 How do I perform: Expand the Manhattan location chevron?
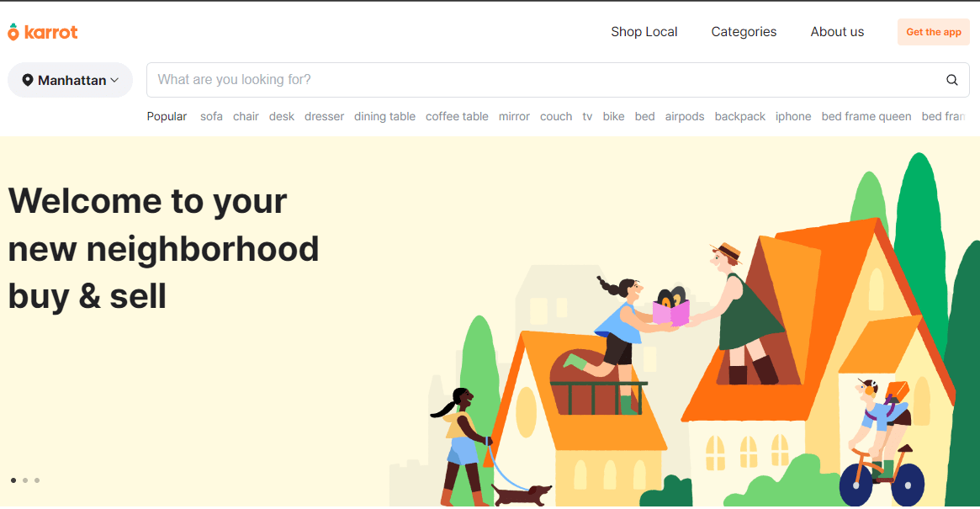(x=114, y=80)
